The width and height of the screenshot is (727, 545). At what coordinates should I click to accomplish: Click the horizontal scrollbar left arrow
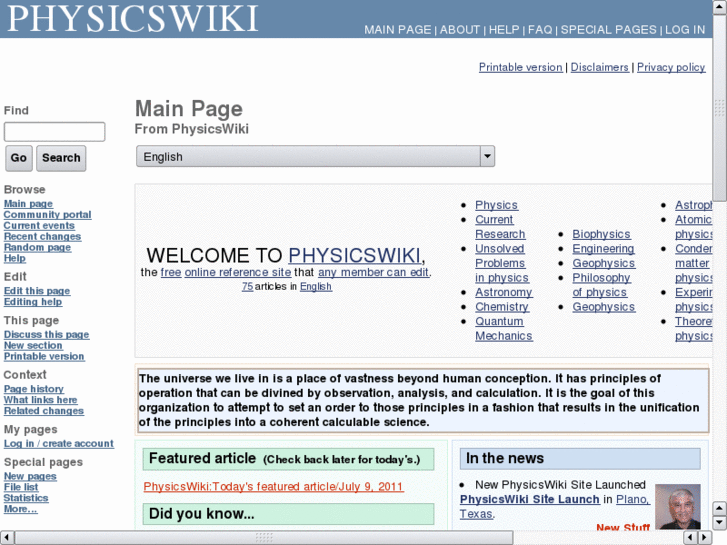point(6,537)
